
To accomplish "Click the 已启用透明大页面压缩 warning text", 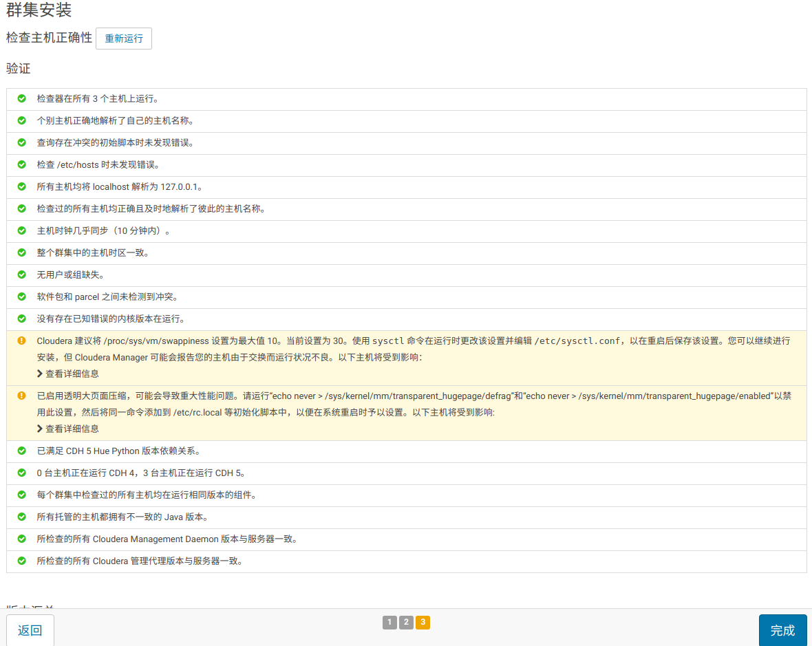I will (414, 404).
